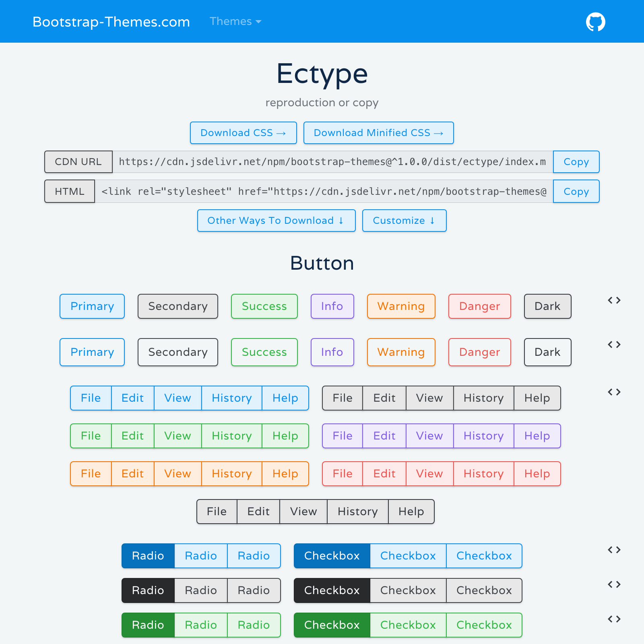Click the Bootstrap-Themes.com home link
Image resolution: width=644 pixels, height=644 pixels.
click(x=111, y=22)
